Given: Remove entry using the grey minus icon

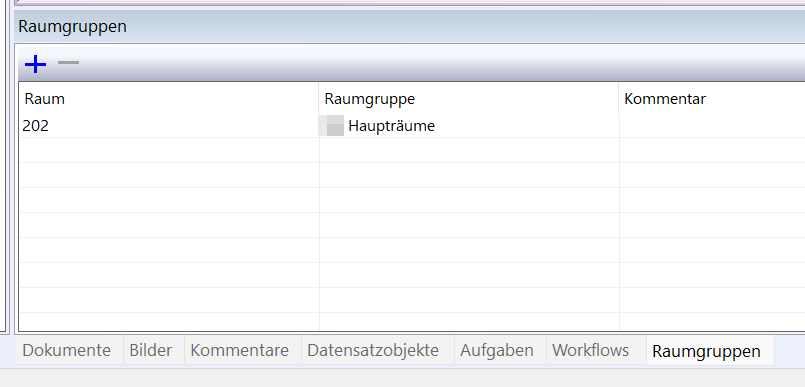Looking at the screenshot, I should pos(68,63).
